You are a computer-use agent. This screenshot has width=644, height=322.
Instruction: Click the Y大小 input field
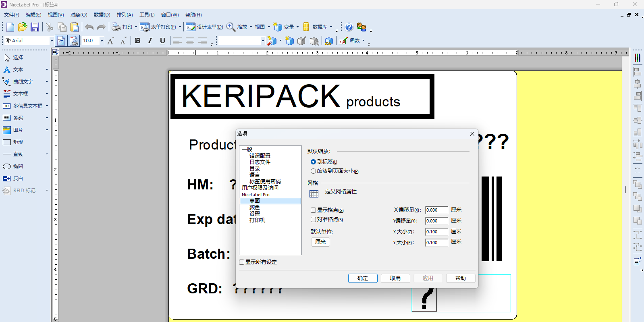click(436, 243)
